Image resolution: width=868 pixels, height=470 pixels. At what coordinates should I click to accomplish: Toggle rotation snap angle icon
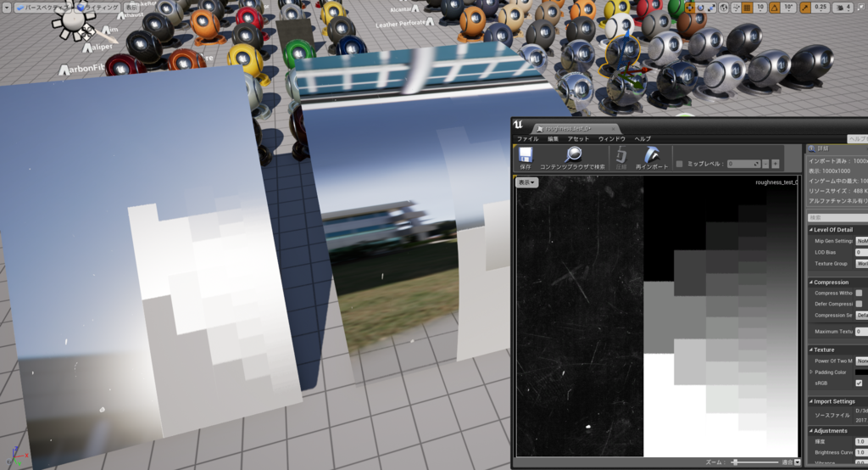coord(775,8)
